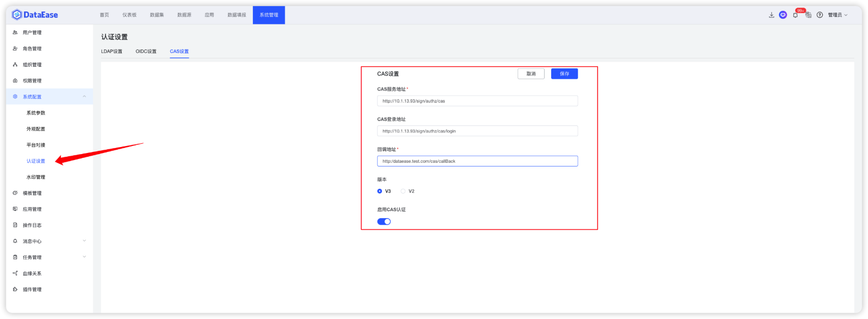This screenshot has height=319, width=868.
Task: Click the 任务管理 sidebar icon
Action: click(15, 257)
